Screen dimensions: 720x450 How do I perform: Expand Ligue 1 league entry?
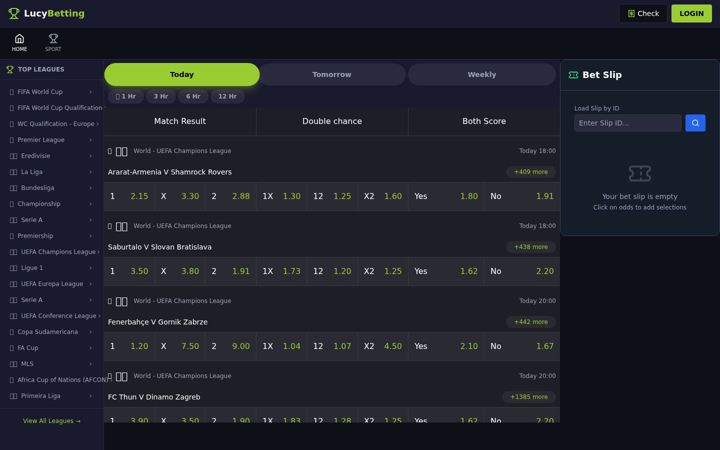coord(51,268)
